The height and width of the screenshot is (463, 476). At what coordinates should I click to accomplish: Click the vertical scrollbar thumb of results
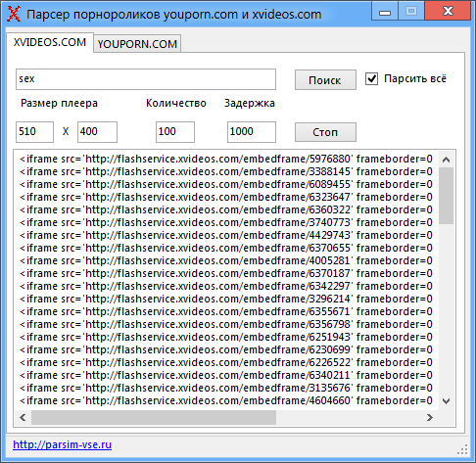click(x=446, y=196)
